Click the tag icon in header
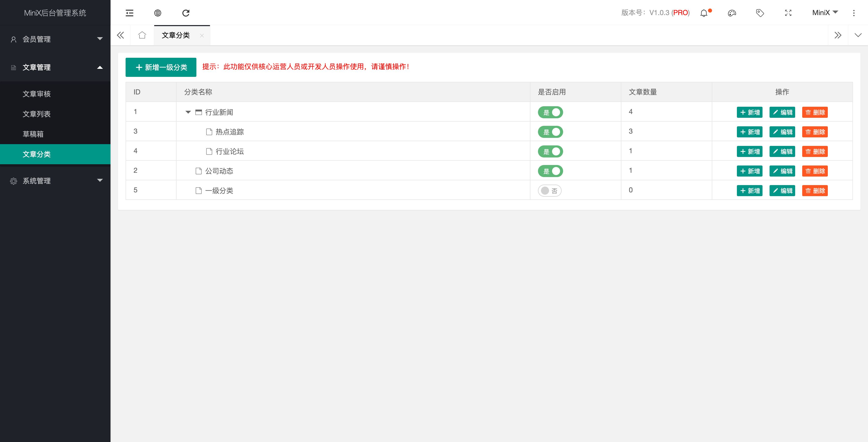Image resolution: width=868 pixels, height=442 pixels. click(760, 13)
